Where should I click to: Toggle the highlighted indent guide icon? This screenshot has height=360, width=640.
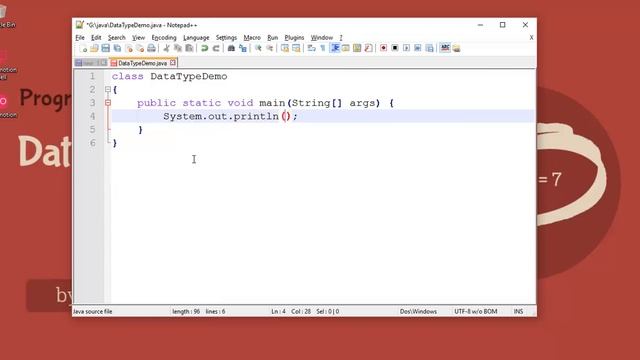pyautogui.click(x=335, y=48)
